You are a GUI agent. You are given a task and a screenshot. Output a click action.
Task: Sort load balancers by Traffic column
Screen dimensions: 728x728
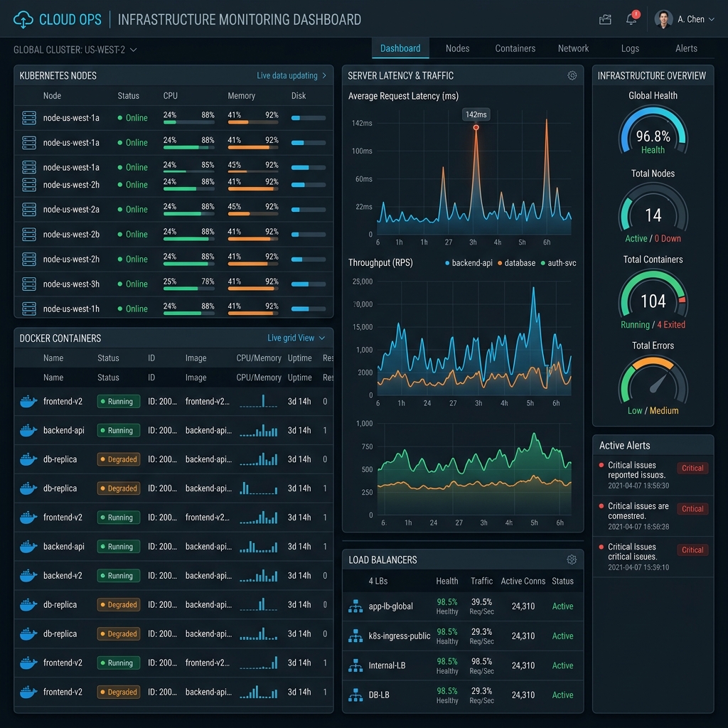481,581
